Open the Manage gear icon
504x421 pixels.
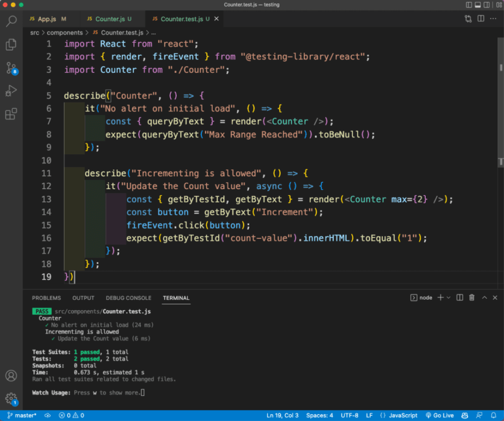[11, 399]
